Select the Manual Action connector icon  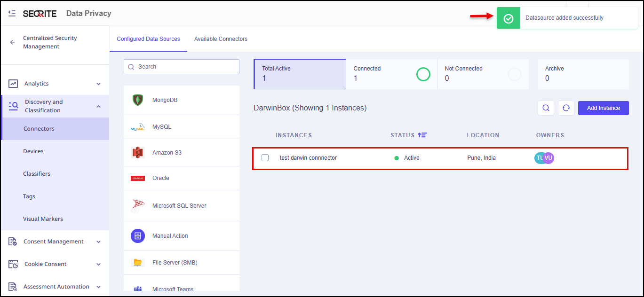pos(138,236)
